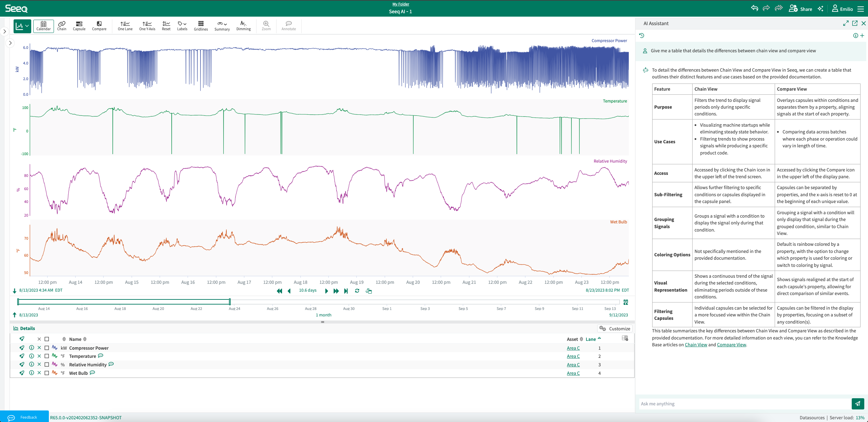Click the Compare view icon
This screenshot has height=422, width=868.
coord(99,25)
